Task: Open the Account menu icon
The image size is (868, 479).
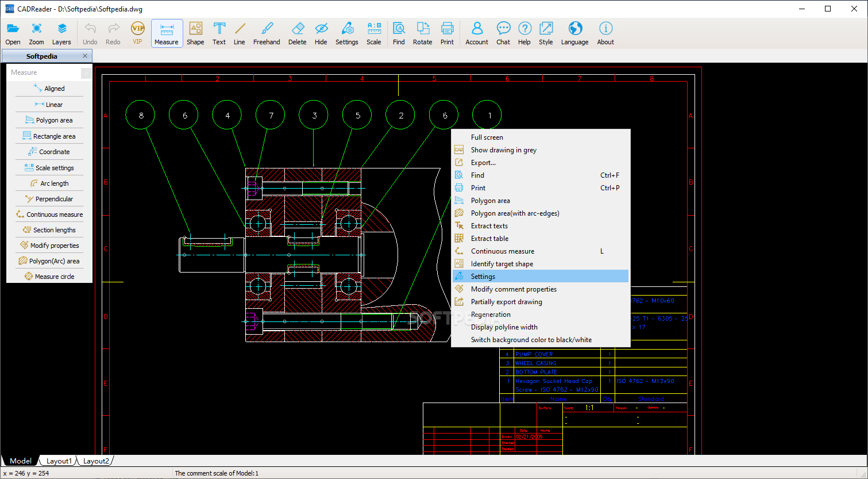Action: click(x=477, y=33)
